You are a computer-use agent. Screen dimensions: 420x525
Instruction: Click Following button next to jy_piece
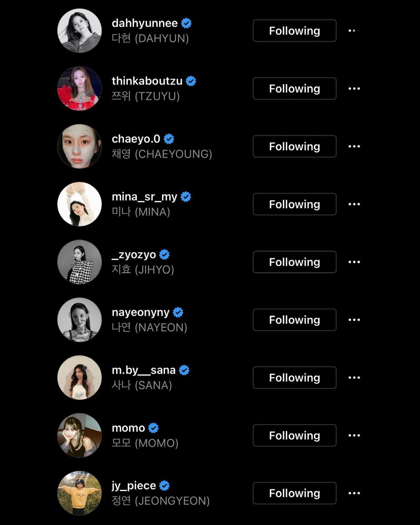[x=295, y=493]
